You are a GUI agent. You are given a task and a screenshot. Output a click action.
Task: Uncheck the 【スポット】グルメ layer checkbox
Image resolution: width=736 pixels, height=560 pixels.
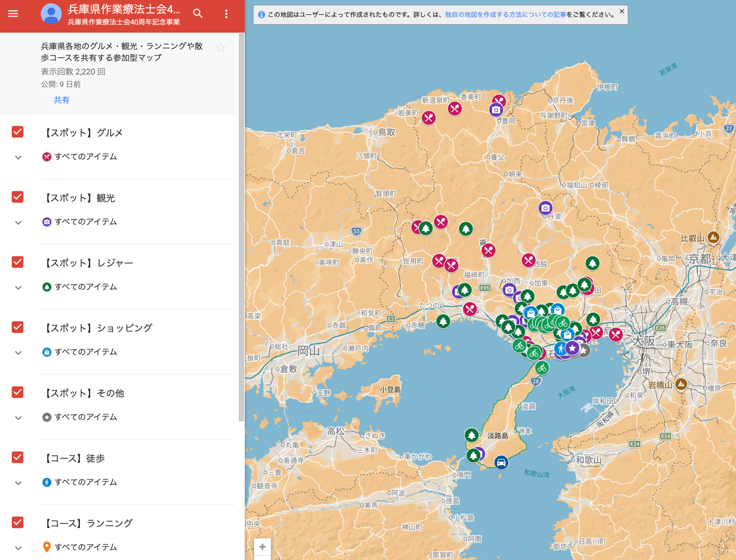[x=18, y=132]
